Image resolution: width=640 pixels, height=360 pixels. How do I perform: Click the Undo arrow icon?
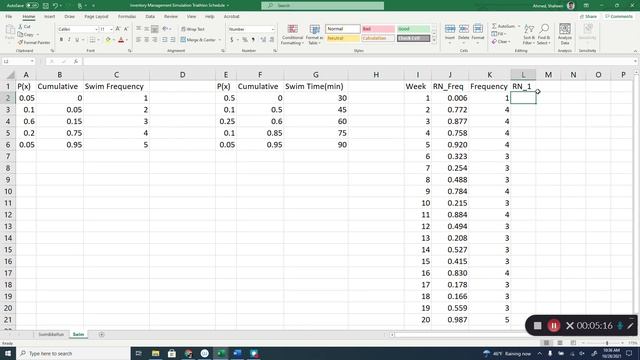pyautogui.click(x=55, y=6)
